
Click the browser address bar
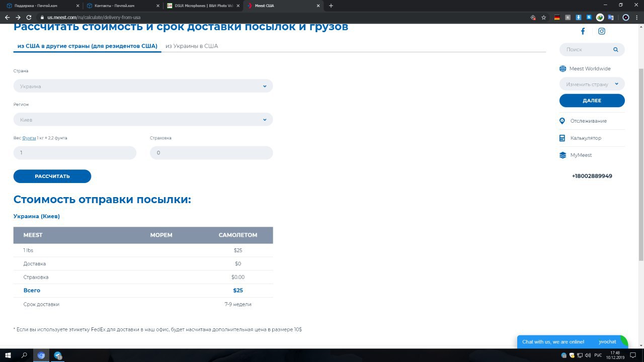tap(287, 17)
